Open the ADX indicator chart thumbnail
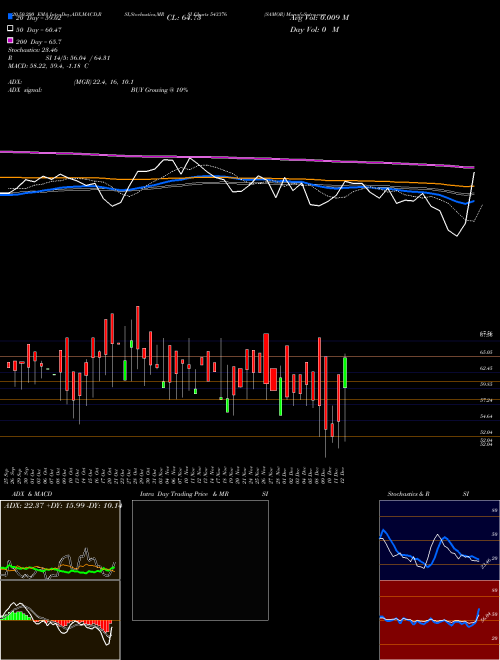 [60, 540]
